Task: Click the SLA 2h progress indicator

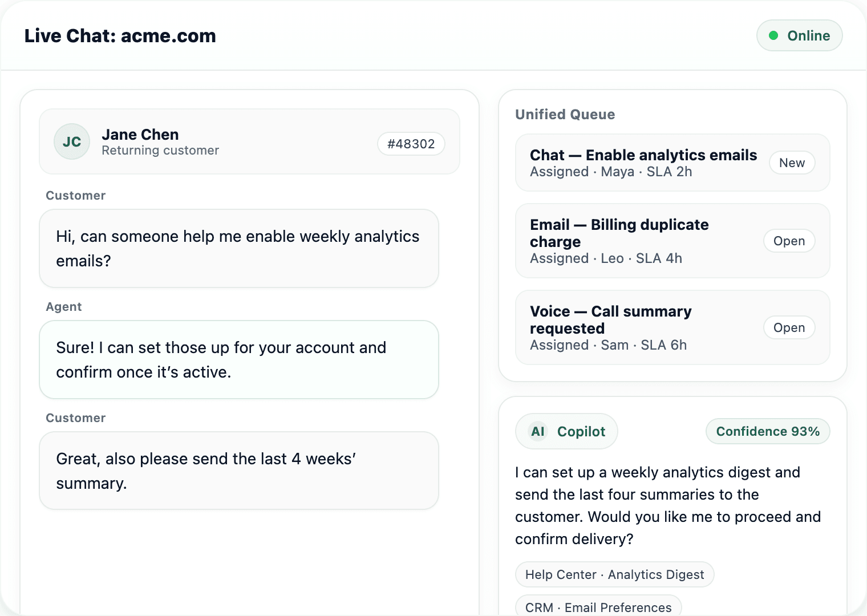Action: tap(669, 172)
